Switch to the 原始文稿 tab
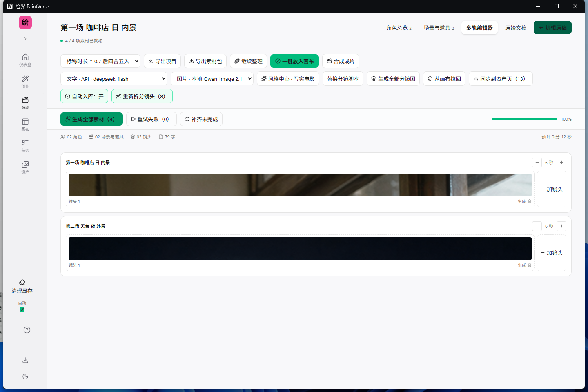This screenshot has width=588, height=392. (516, 28)
